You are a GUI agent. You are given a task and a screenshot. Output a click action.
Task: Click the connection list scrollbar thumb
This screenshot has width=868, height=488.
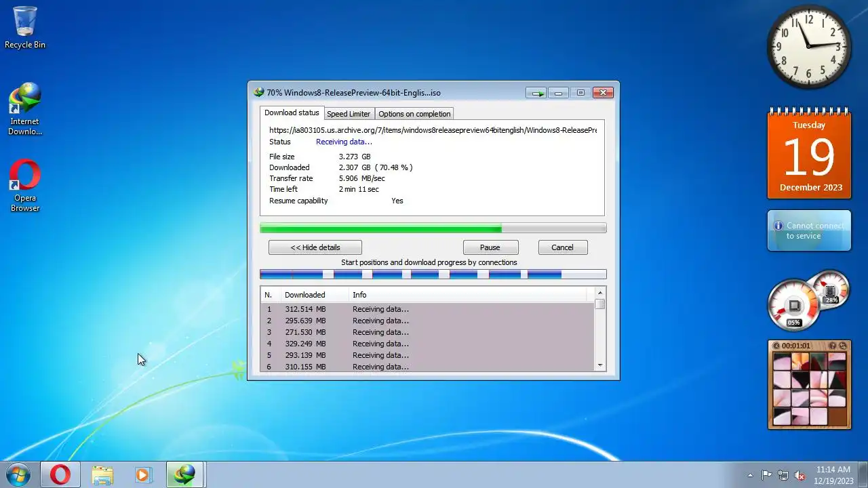(x=600, y=304)
